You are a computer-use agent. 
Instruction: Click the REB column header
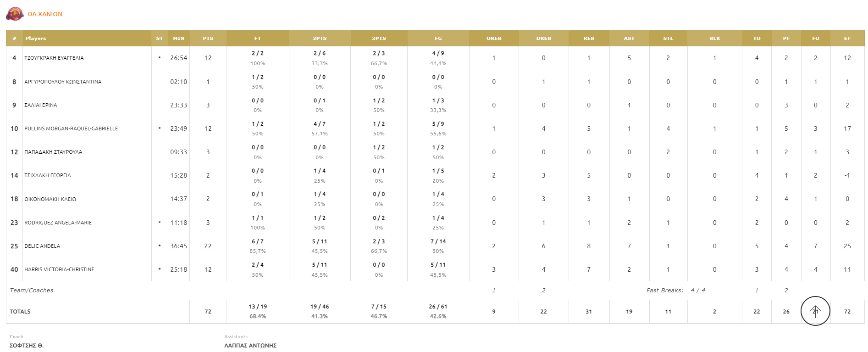(x=589, y=39)
